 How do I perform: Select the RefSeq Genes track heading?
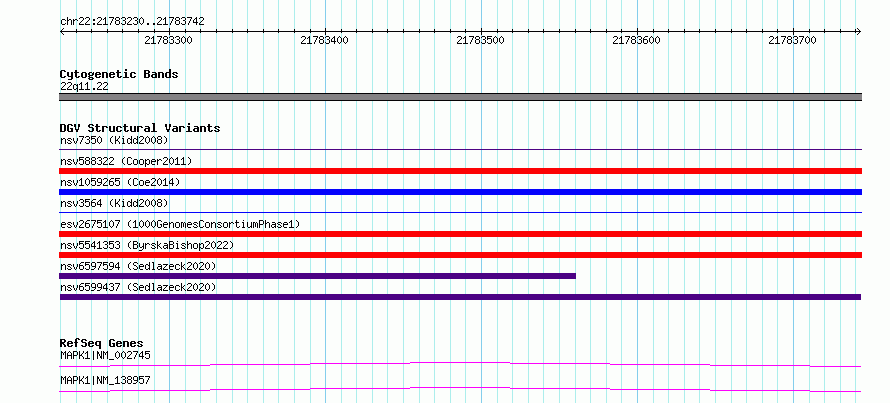(101, 343)
